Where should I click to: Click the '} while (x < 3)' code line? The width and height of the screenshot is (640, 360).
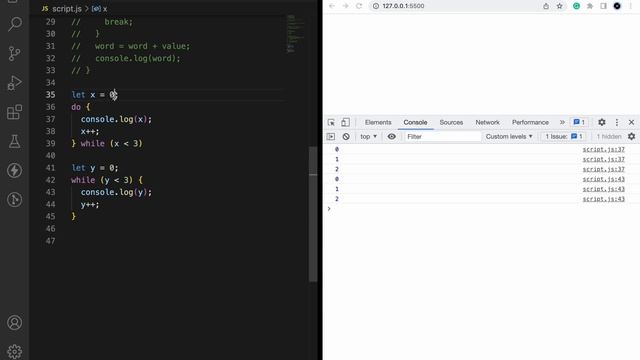pyautogui.click(x=107, y=144)
